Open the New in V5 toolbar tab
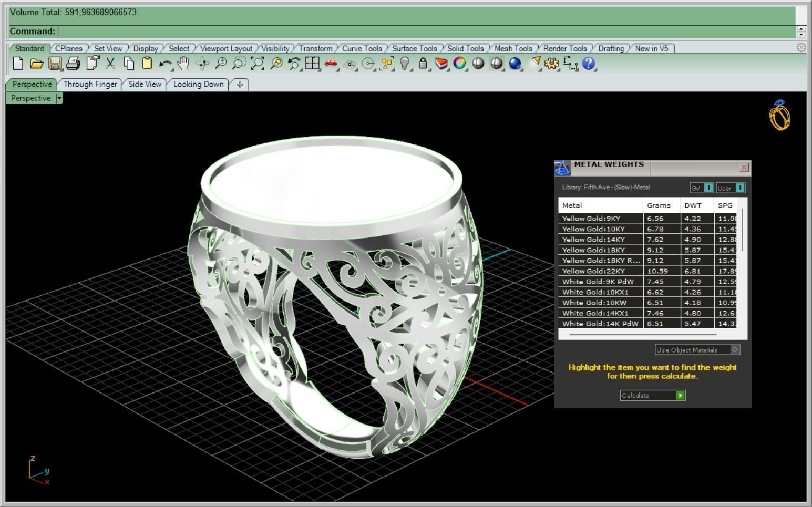 pos(651,48)
